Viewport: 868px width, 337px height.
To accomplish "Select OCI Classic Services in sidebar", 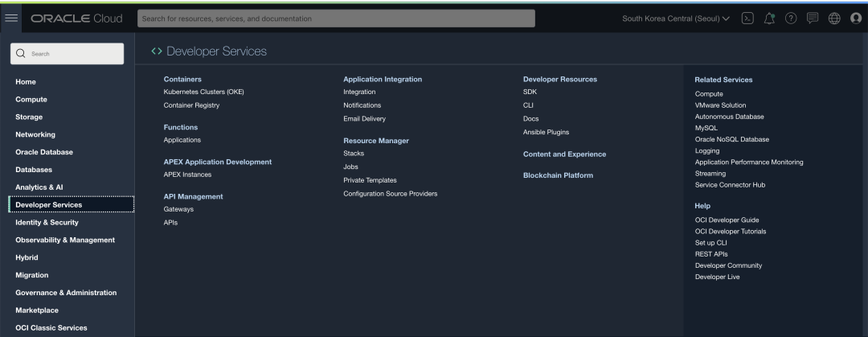I will [51, 327].
